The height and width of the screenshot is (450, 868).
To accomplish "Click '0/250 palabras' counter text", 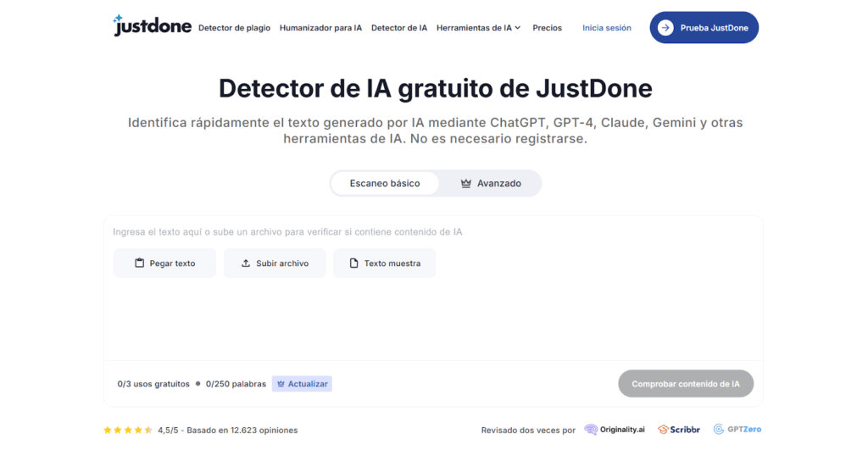I will [236, 384].
